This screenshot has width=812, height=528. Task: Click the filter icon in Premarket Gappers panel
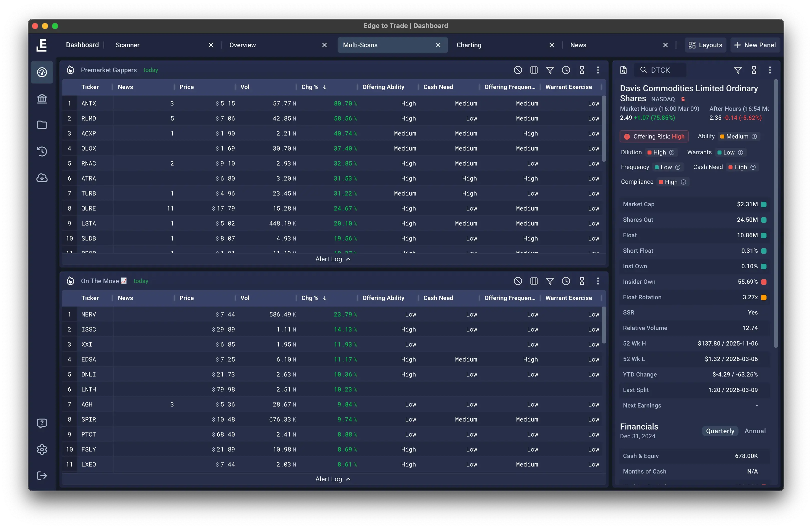tap(550, 70)
